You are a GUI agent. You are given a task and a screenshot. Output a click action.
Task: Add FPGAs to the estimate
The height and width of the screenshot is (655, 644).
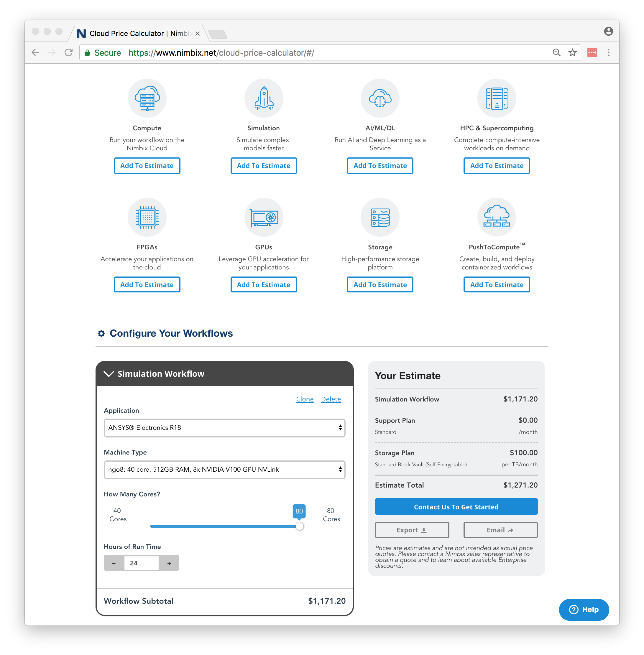pyautogui.click(x=147, y=285)
